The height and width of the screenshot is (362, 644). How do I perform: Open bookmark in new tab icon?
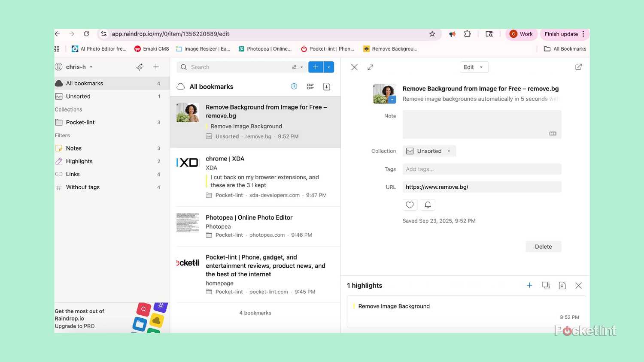pyautogui.click(x=578, y=67)
